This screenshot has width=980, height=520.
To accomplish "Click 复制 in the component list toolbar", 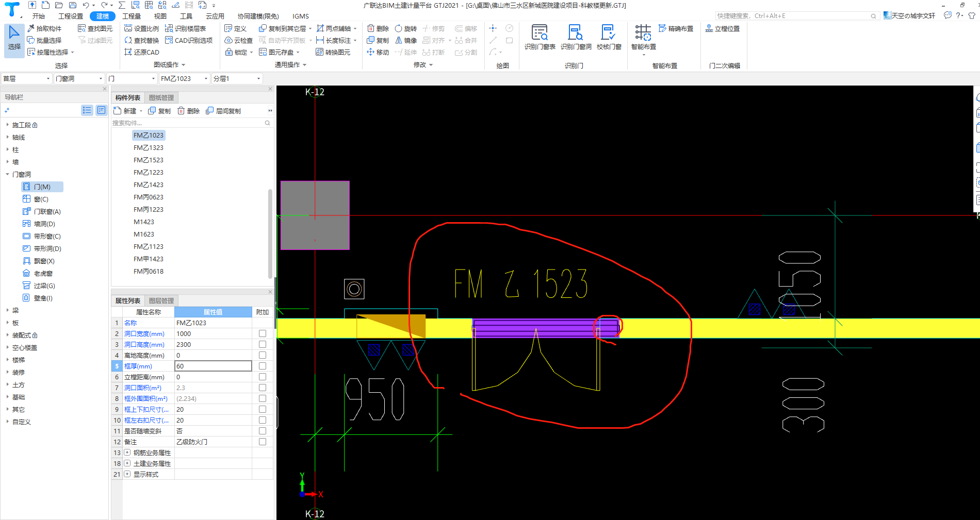I will pyautogui.click(x=159, y=111).
